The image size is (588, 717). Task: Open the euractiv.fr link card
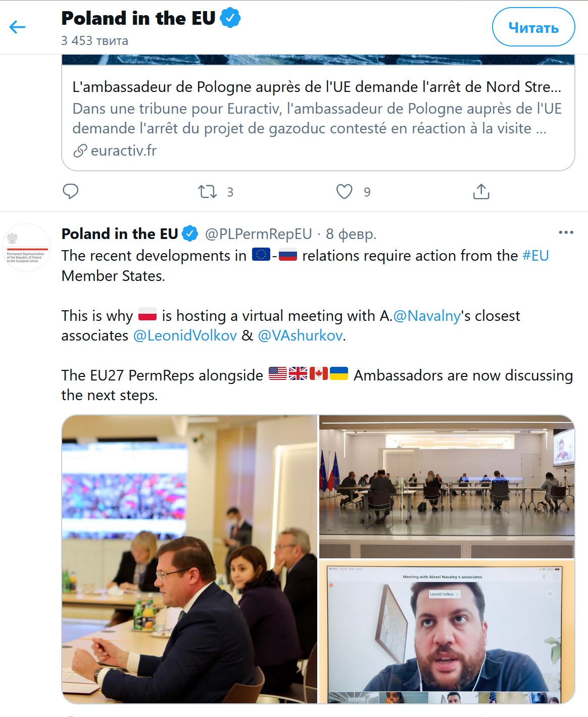pos(318,119)
